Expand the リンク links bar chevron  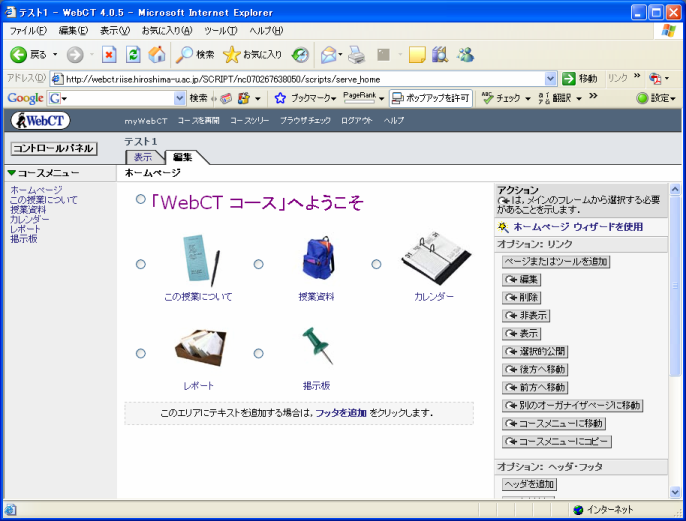(637, 76)
